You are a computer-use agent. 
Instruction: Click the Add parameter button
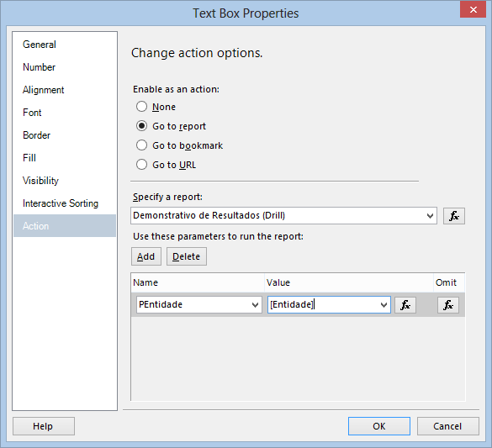tap(145, 256)
